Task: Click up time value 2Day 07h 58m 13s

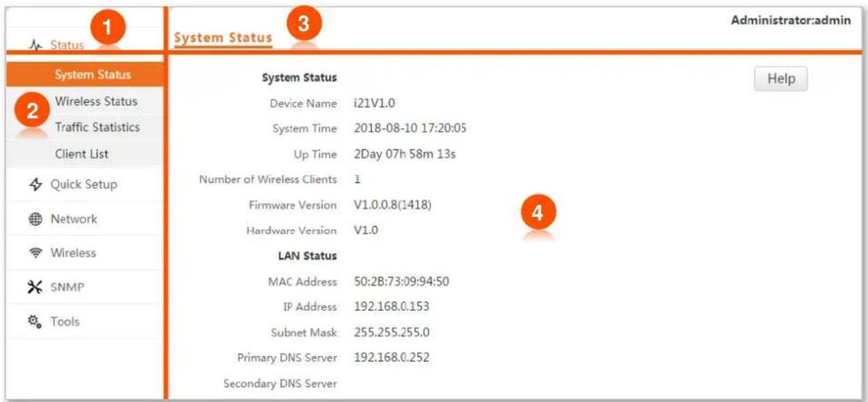Action: click(x=405, y=154)
